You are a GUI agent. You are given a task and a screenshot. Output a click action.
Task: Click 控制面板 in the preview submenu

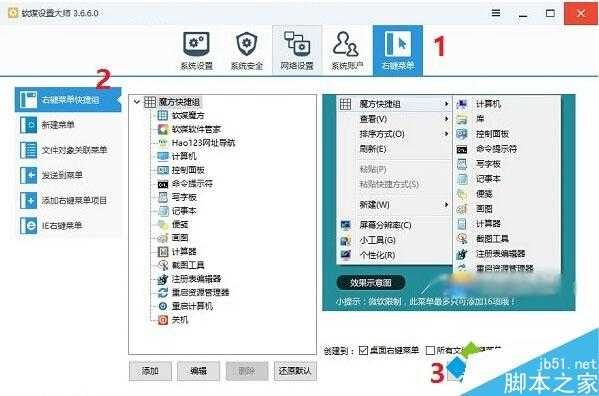coord(507,134)
